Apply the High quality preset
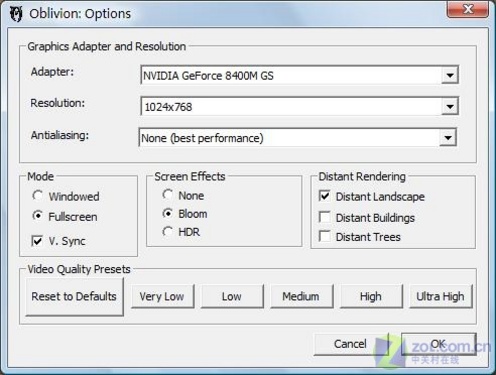 tap(371, 296)
